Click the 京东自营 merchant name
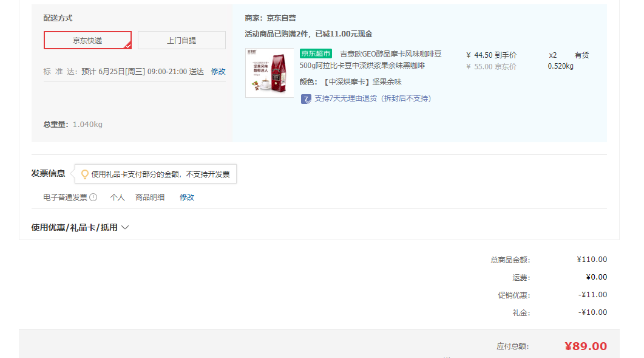This screenshot has height=358, width=644. 281,18
